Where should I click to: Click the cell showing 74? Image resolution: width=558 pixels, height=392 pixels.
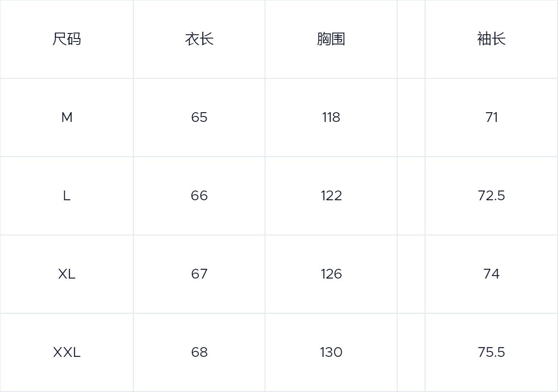click(x=491, y=274)
